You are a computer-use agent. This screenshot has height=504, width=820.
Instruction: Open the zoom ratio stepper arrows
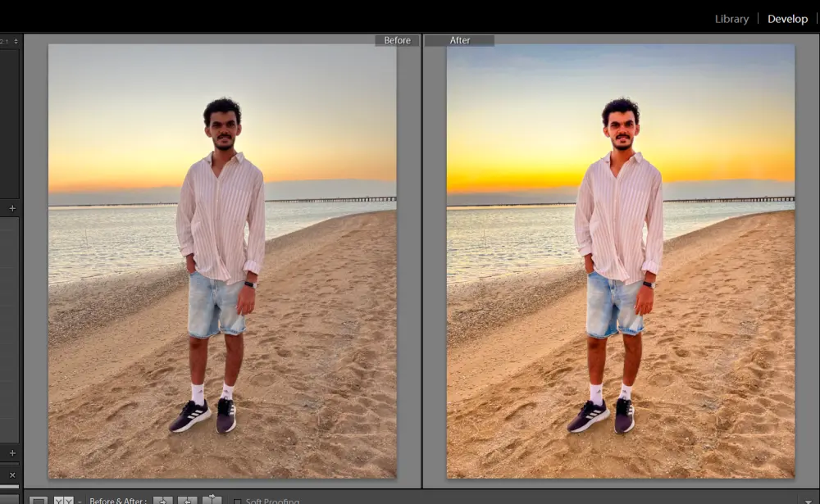click(16, 41)
